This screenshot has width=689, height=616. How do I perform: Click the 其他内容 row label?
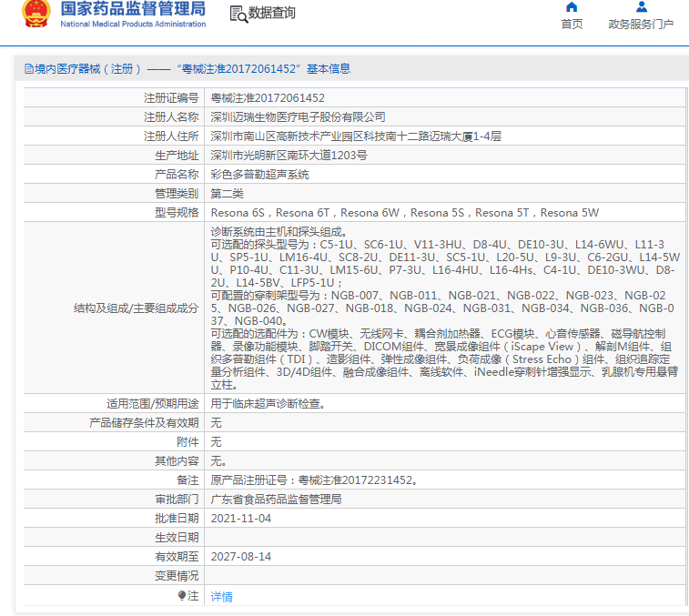pyautogui.click(x=177, y=461)
